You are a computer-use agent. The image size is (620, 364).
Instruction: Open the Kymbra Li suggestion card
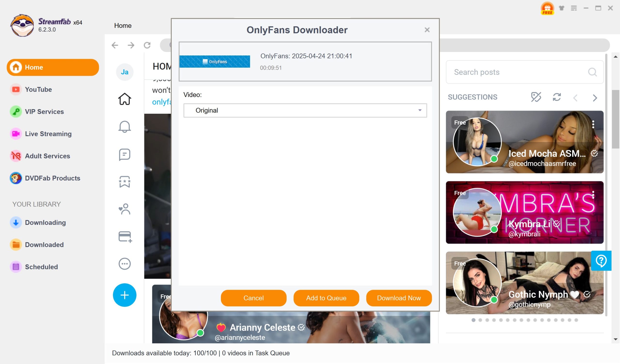point(525,212)
